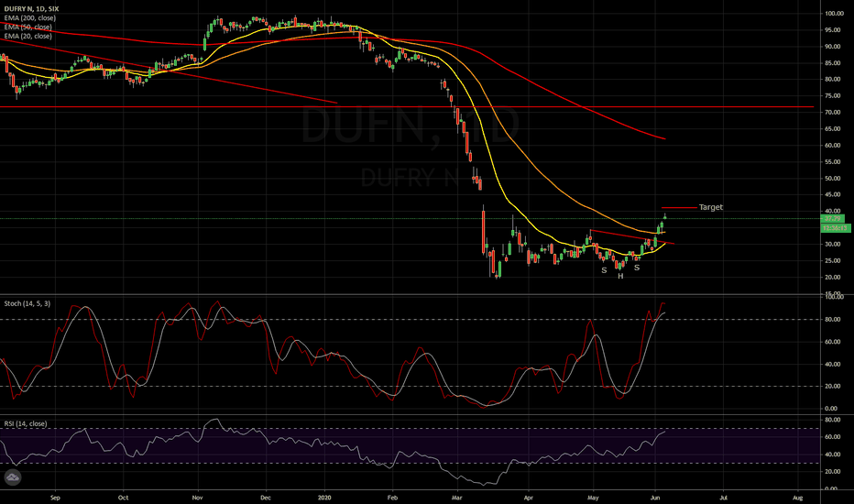Click the 85.00 price axis label
The height and width of the screenshot is (504, 854).
(833, 62)
